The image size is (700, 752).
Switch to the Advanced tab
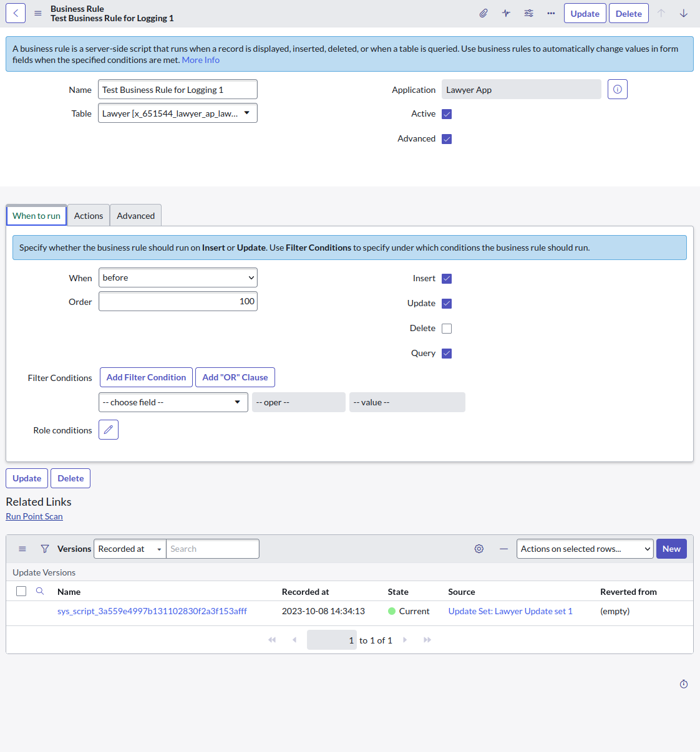(136, 216)
